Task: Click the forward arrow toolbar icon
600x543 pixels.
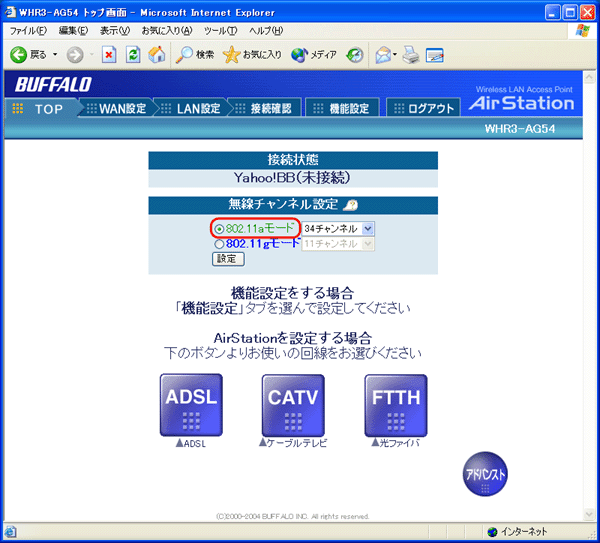Action: click(75, 55)
